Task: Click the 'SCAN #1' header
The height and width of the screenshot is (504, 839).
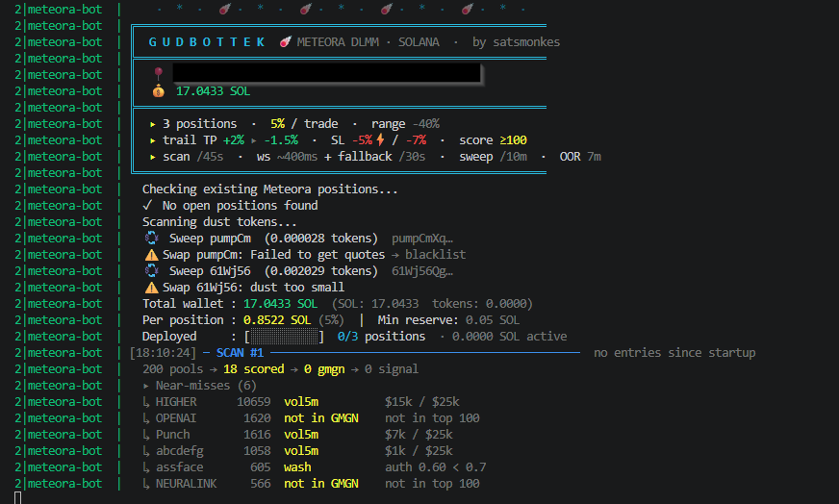Action: (x=240, y=353)
